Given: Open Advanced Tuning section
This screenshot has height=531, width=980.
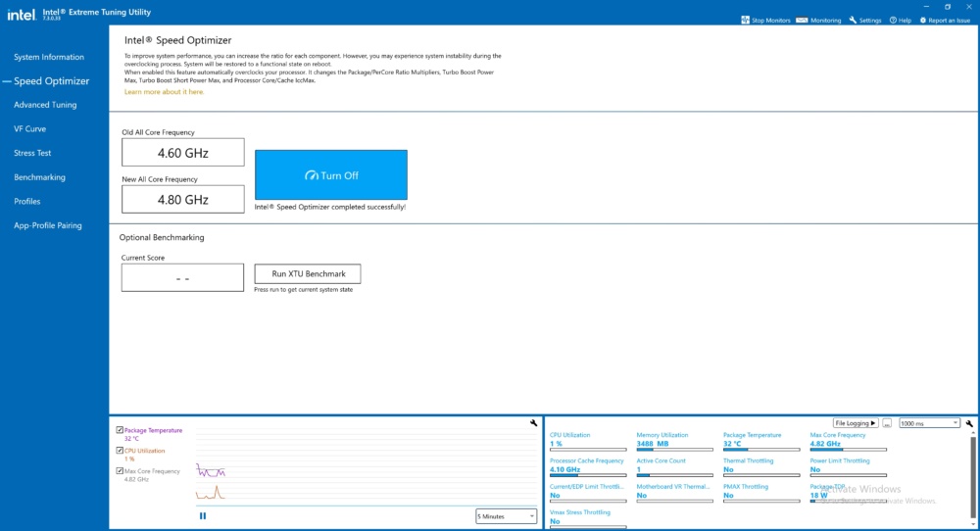Looking at the screenshot, I should click(45, 105).
